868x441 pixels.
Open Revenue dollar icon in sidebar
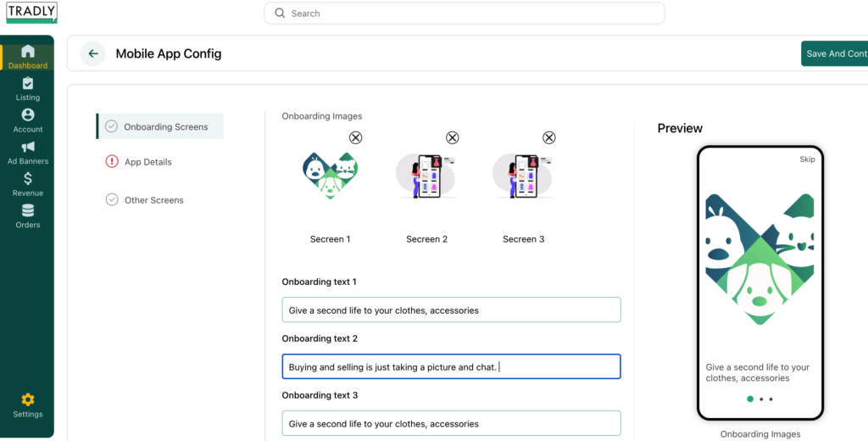28,179
